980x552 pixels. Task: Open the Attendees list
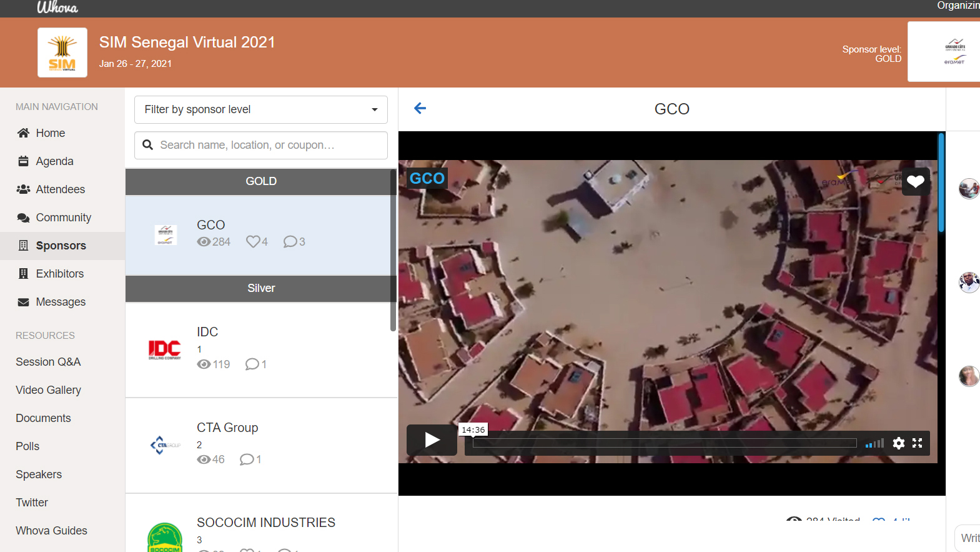tap(60, 189)
